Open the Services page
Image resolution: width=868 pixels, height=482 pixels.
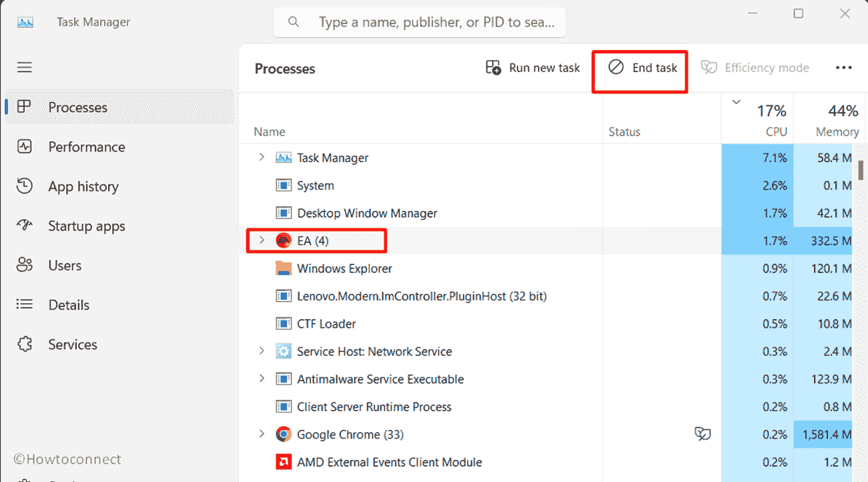click(x=119, y=344)
